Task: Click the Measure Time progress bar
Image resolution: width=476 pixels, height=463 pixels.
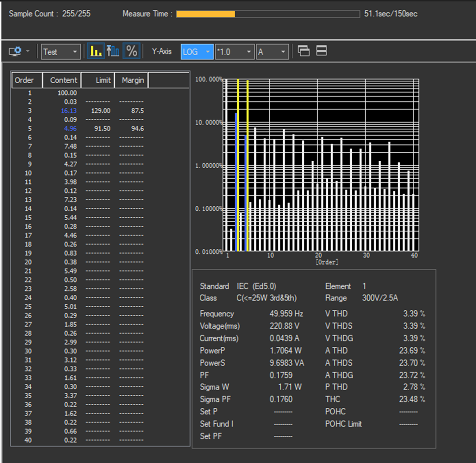Action: 268,14
